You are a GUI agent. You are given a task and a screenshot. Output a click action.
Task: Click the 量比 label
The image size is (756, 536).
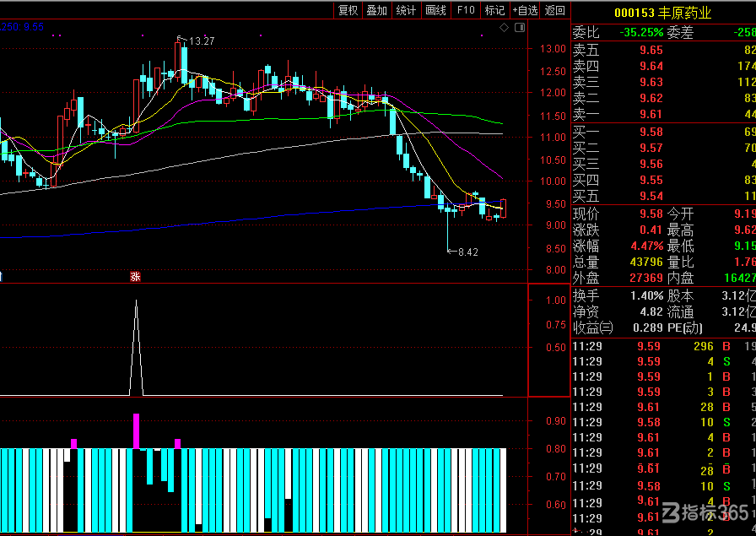pos(680,262)
